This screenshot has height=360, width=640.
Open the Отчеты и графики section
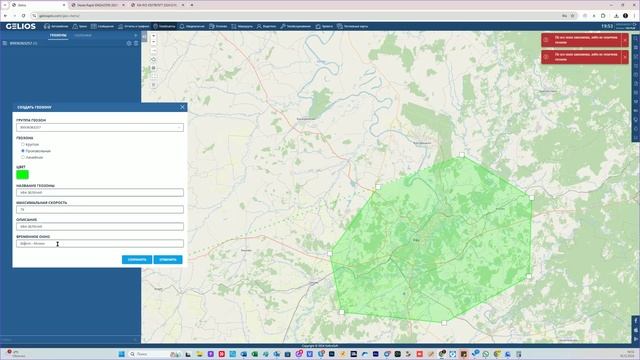point(133,26)
